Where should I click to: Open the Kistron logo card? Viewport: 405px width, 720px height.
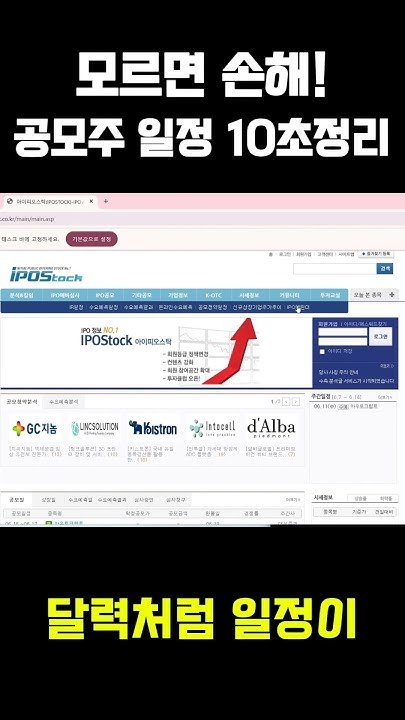153,428
